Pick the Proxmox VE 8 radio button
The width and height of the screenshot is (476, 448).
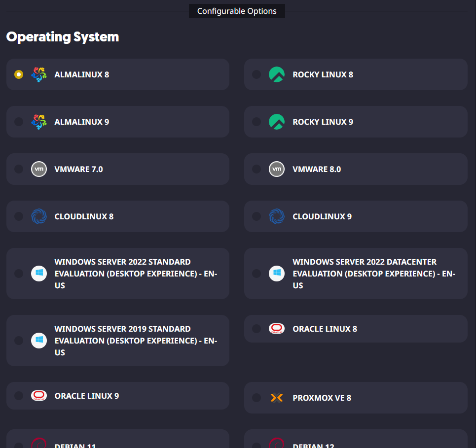(256, 398)
